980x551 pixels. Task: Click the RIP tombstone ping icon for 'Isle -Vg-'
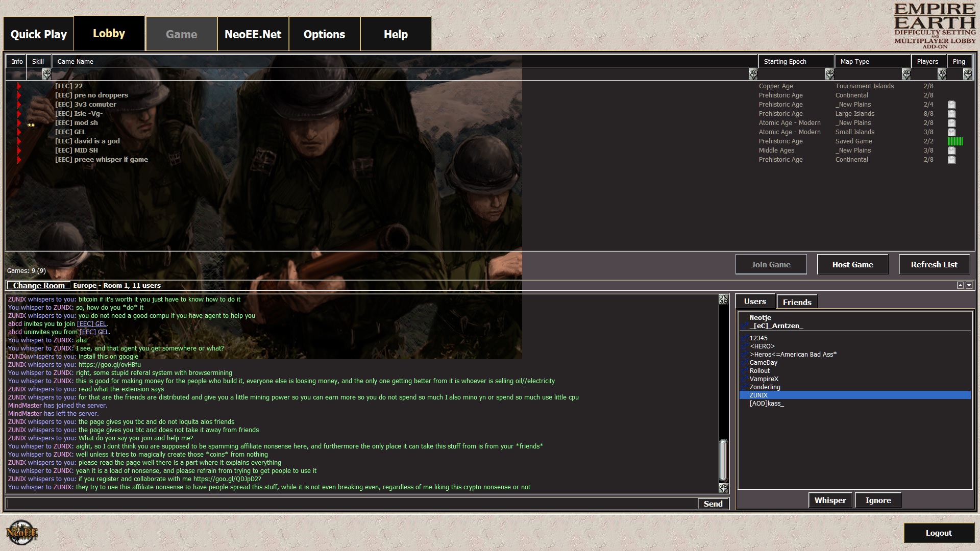tap(951, 114)
